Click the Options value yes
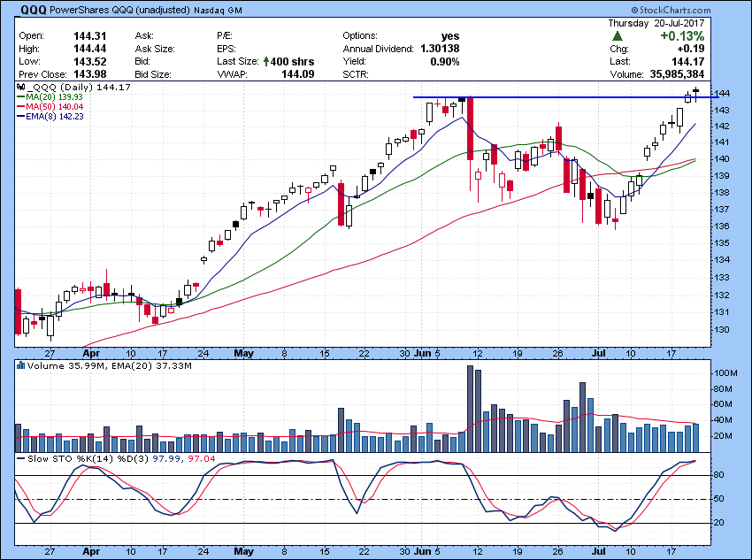 click(450, 36)
